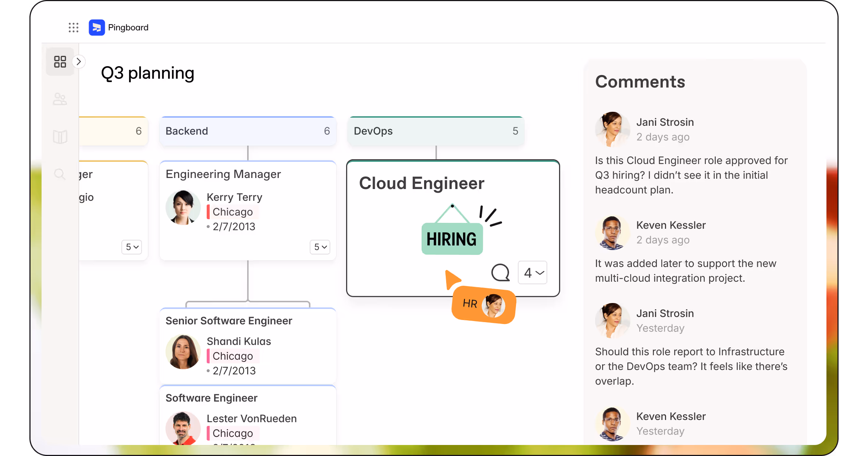Open Shandi Kulas's name link
868x456 pixels.
[x=239, y=341]
